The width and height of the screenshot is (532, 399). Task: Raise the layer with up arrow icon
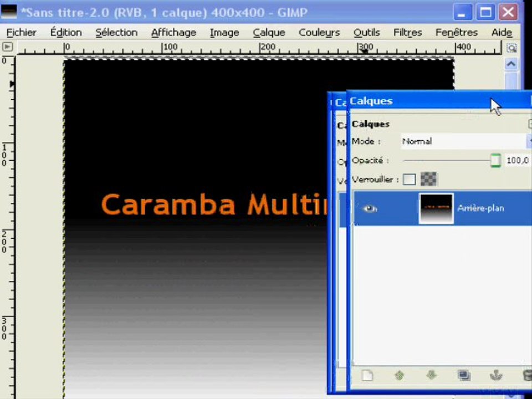tap(400, 375)
